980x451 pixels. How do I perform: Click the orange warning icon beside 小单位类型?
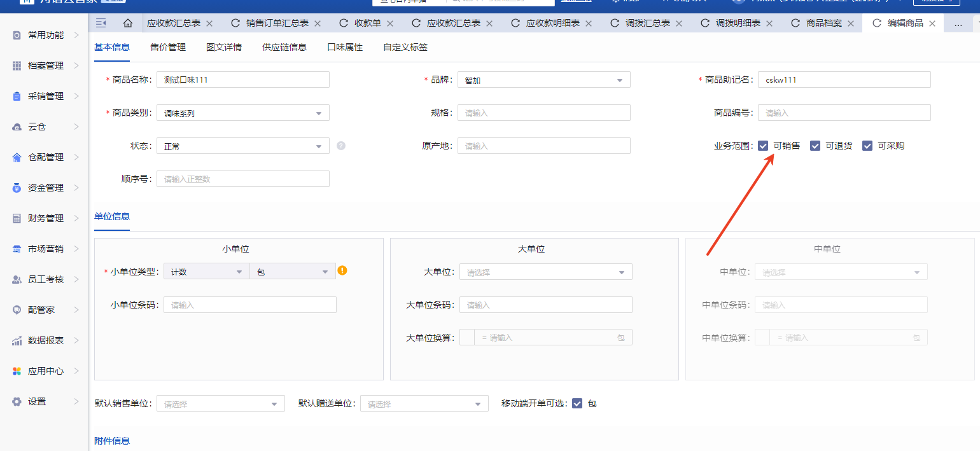point(342,270)
